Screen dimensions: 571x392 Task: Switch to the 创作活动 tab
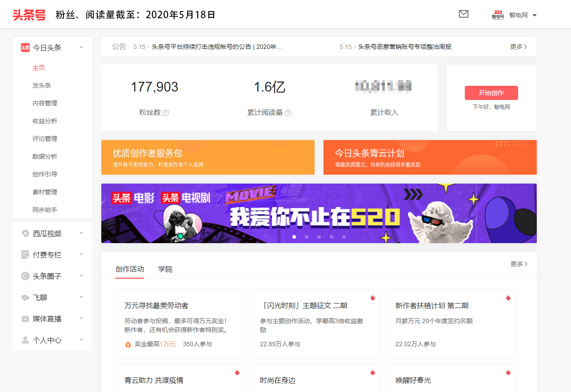point(130,269)
